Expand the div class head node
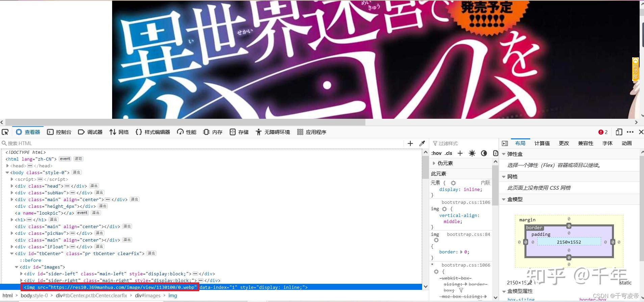The width and height of the screenshot is (644, 302). pos(12,186)
